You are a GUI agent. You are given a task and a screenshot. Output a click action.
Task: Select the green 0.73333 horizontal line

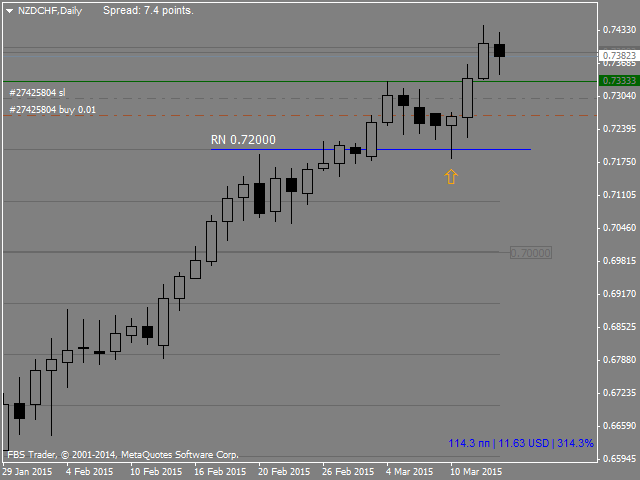click(300, 81)
